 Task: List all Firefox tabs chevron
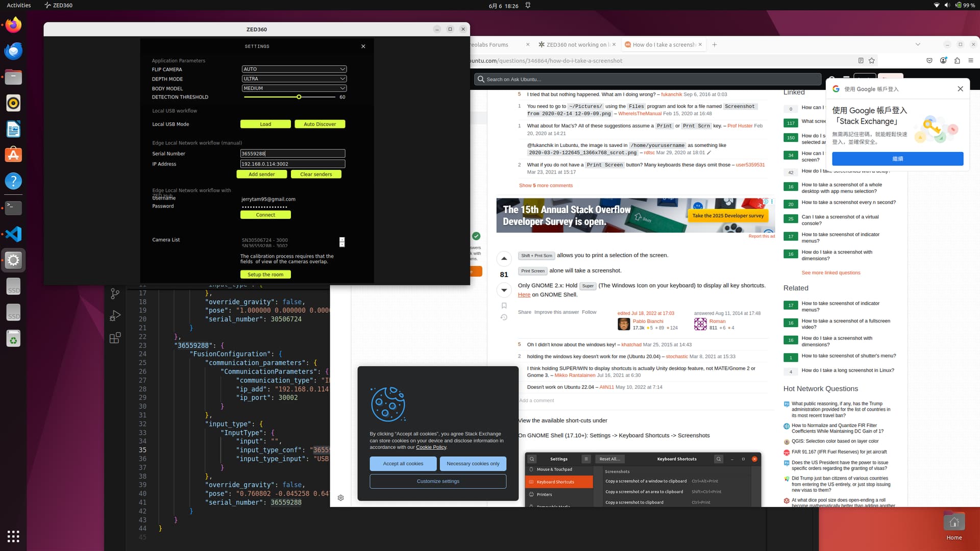point(918,45)
